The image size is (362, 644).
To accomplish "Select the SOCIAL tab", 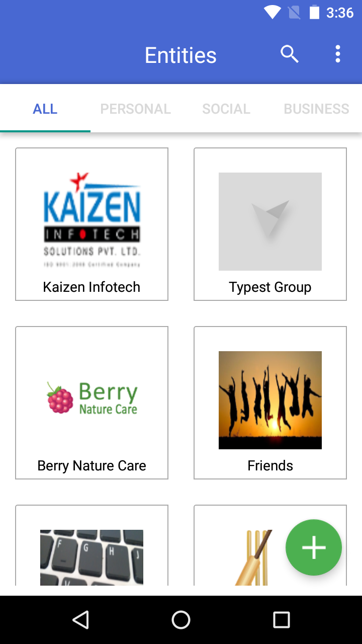I will [226, 109].
